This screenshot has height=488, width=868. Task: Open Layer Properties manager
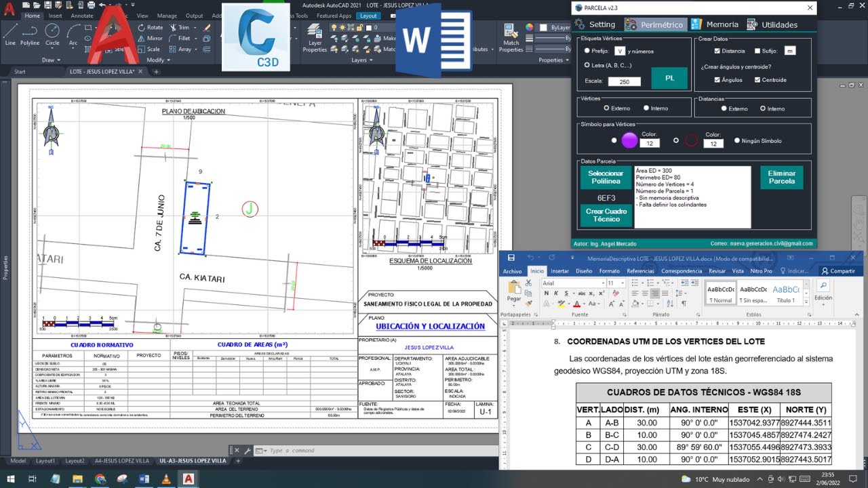[315, 37]
